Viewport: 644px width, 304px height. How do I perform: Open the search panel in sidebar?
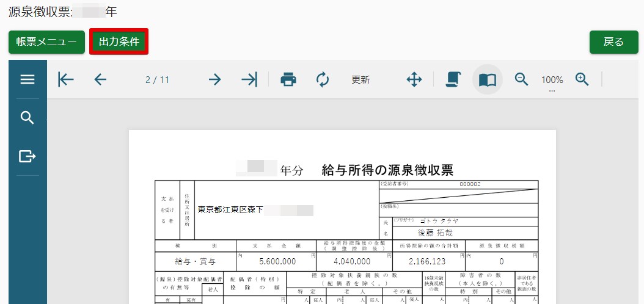pos(27,118)
